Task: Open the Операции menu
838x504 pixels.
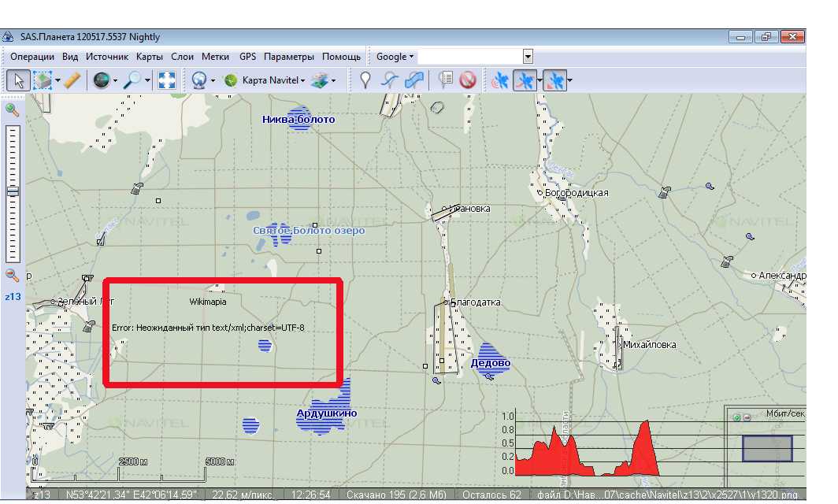Action: (x=32, y=57)
